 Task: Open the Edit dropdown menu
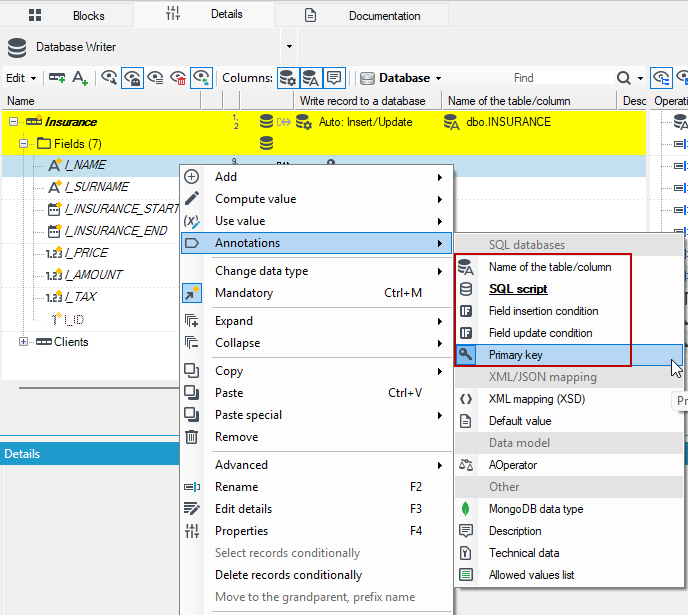click(21, 78)
